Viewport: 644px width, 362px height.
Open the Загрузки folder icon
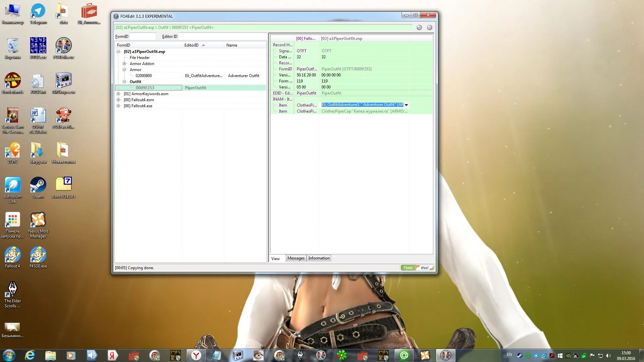coord(38,153)
